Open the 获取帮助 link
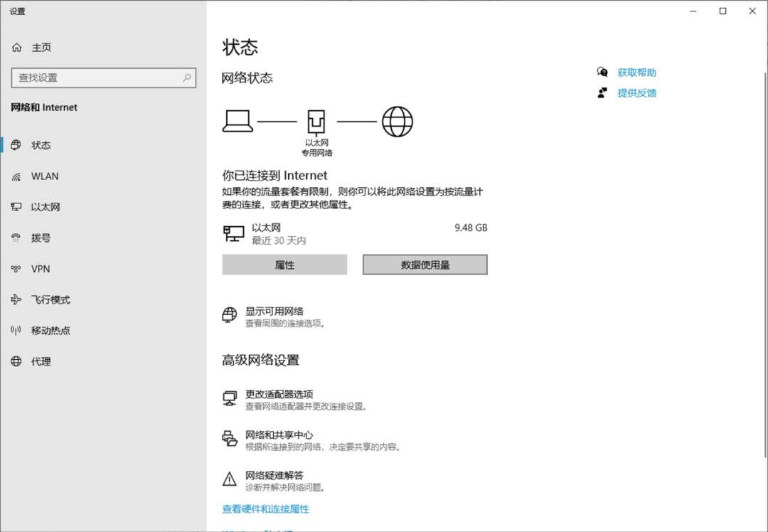The height and width of the screenshot is (532, 768). click(636, 73)
